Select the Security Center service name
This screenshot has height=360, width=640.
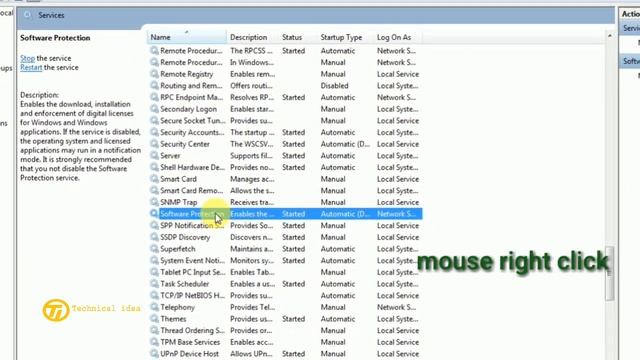point(184,144)
